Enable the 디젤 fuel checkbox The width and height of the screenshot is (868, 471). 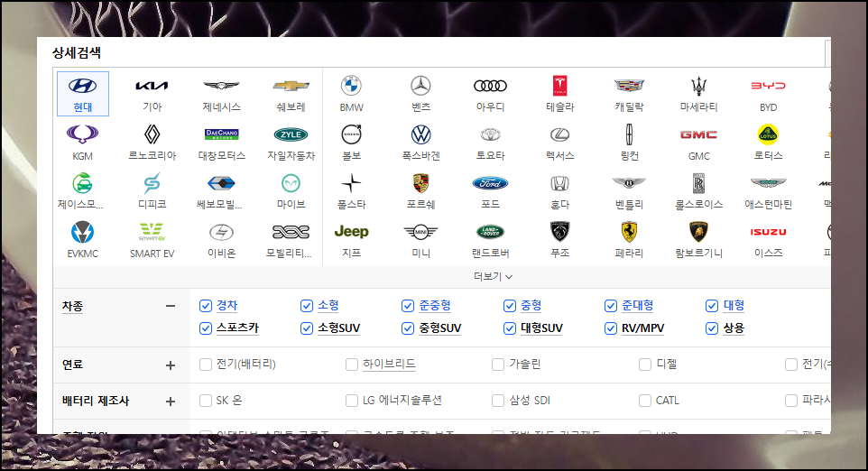[645, 365]
